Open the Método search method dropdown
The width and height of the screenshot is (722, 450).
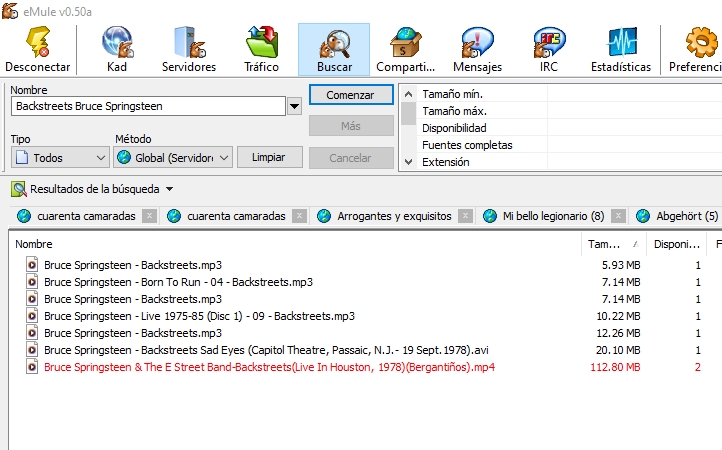pos(173,158)
